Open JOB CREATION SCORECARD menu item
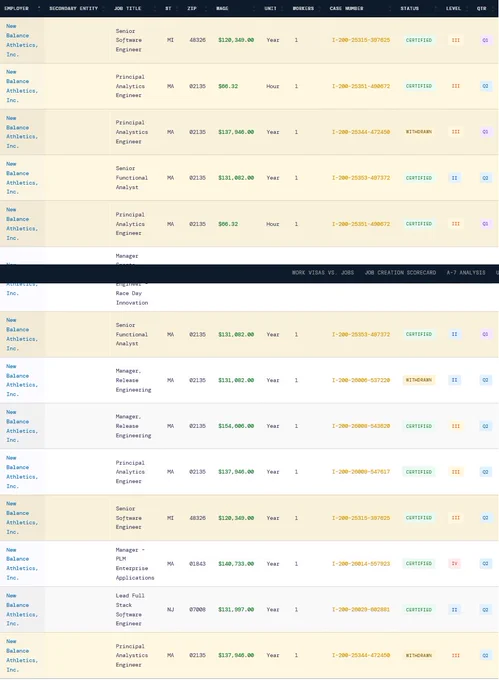This screenshot has height=680, width=499. coord(400,273)
